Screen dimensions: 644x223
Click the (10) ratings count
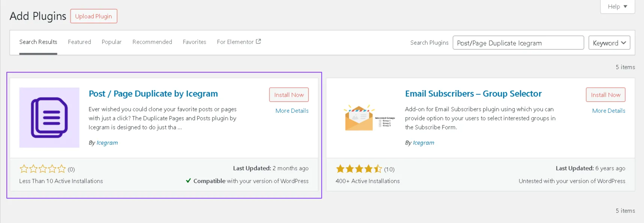point(389,169)
